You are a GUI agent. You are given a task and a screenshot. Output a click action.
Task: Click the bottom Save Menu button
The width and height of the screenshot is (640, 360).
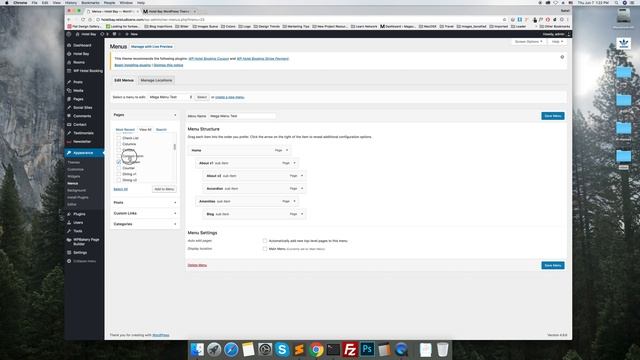(x=553, y=265)
